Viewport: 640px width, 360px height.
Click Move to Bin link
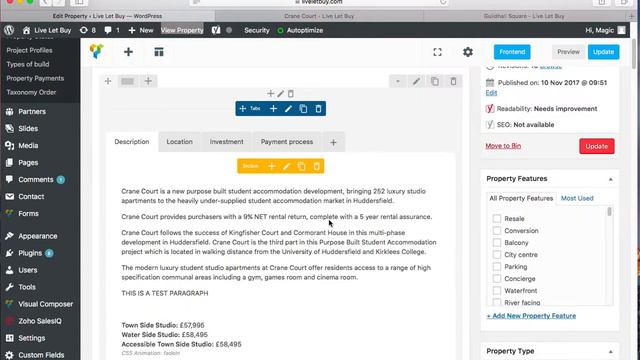point(503,146)
